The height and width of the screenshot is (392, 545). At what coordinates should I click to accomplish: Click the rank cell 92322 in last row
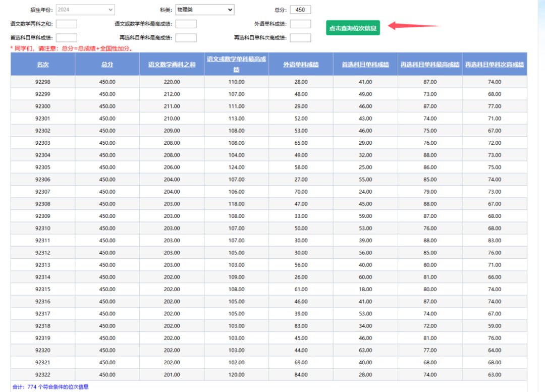click(x=43, y=375)
